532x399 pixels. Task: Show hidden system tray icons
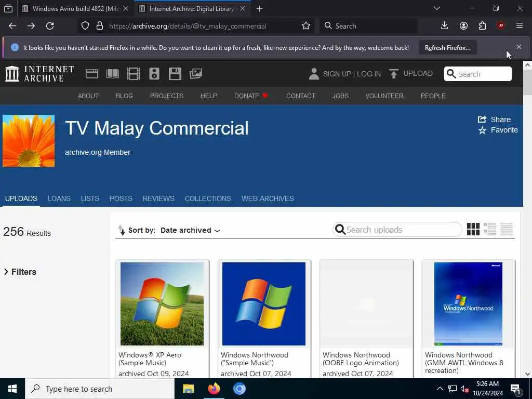pyautogui.click(x=440, y=389)
